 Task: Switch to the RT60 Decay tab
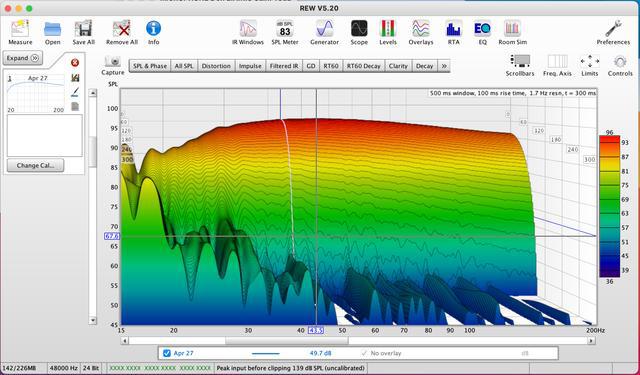[x=363, y=66]
